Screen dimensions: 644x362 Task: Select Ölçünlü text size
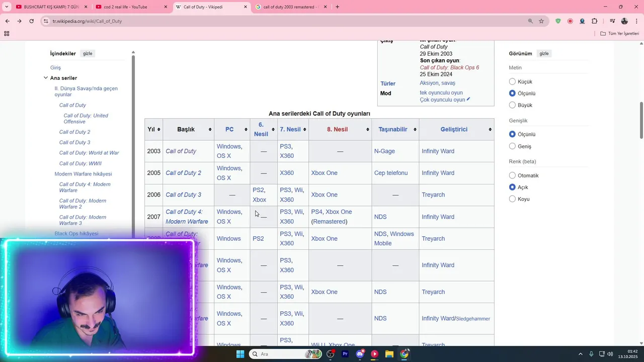tap(512, 93)
